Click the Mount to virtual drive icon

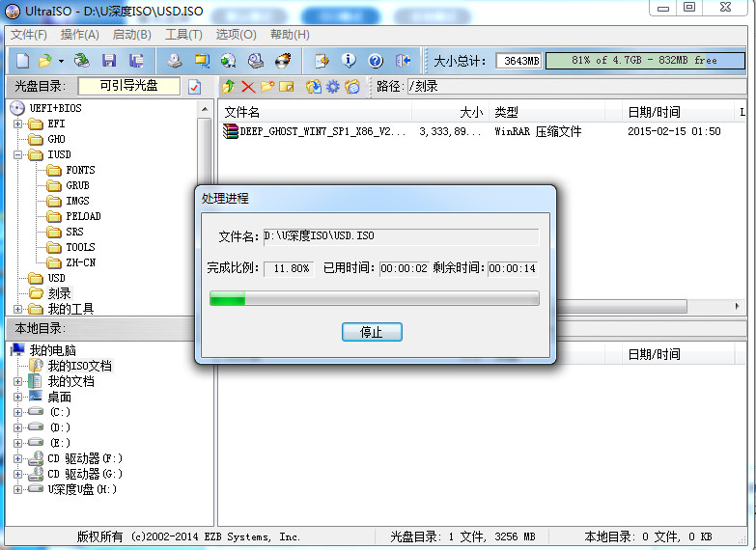(x=256, y=61)
